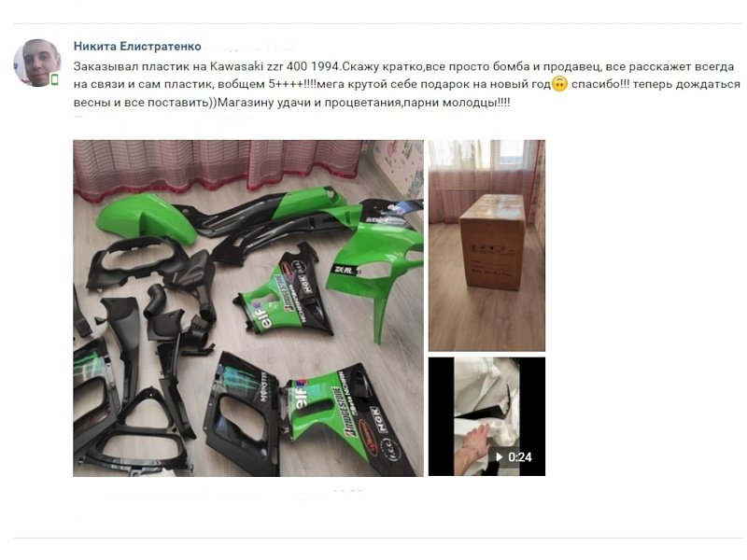
Task: Open Никита Елистратенко's profile avatar
Action: 36,63
